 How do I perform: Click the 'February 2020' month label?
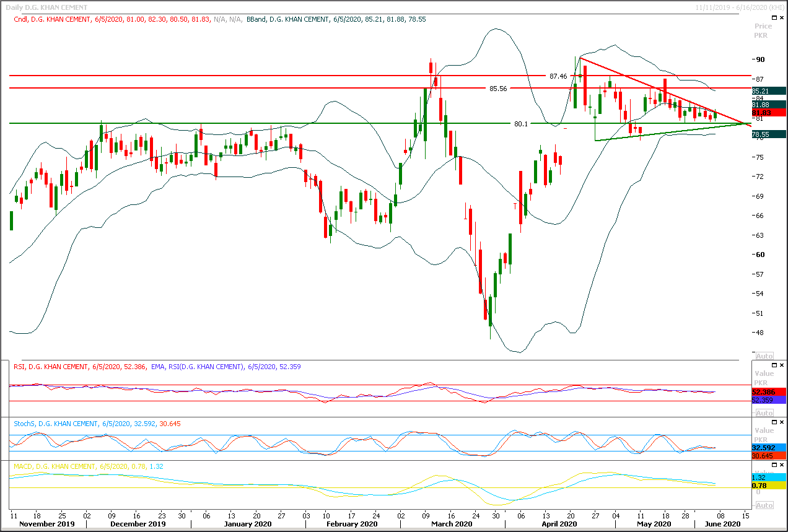tap(352, 524)
